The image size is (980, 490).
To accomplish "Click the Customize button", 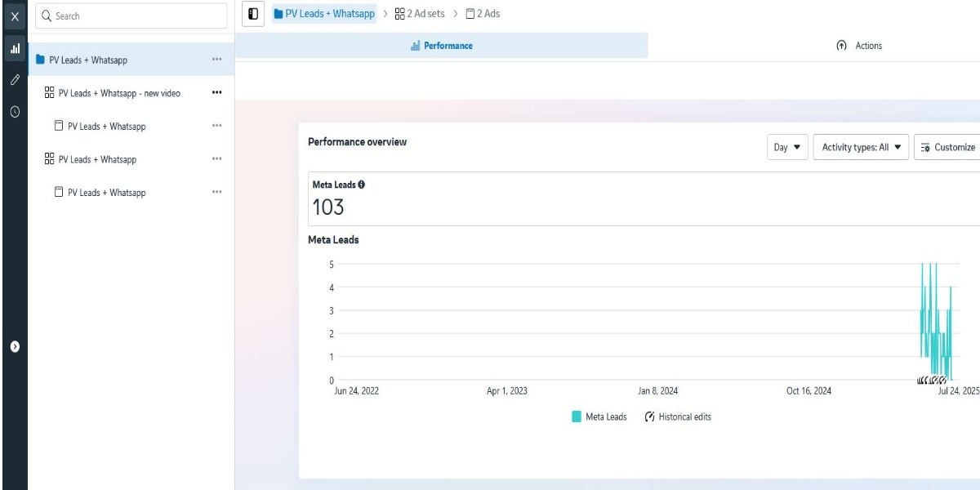I will click(947, 148).
